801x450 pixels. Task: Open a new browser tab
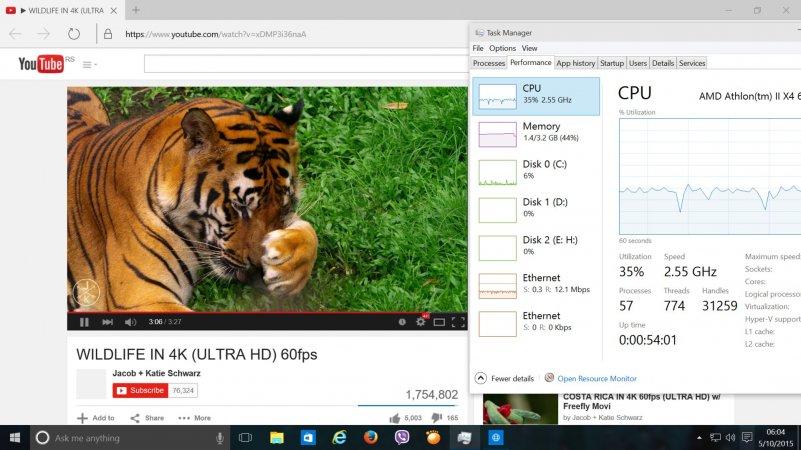coord(136,10)
